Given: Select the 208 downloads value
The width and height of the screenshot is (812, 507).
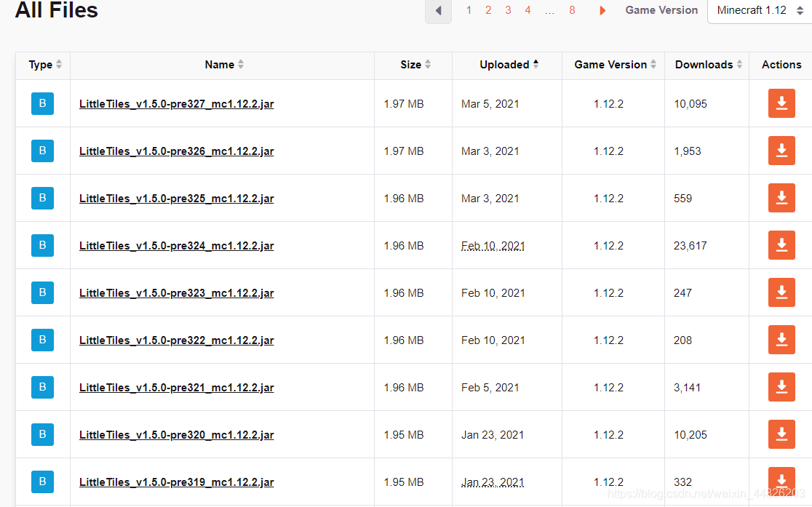Looking at the screenshot, I should coord(682,340).
